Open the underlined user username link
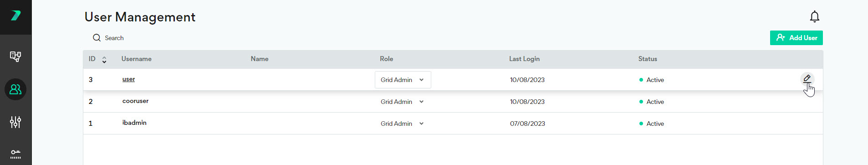 128,79
